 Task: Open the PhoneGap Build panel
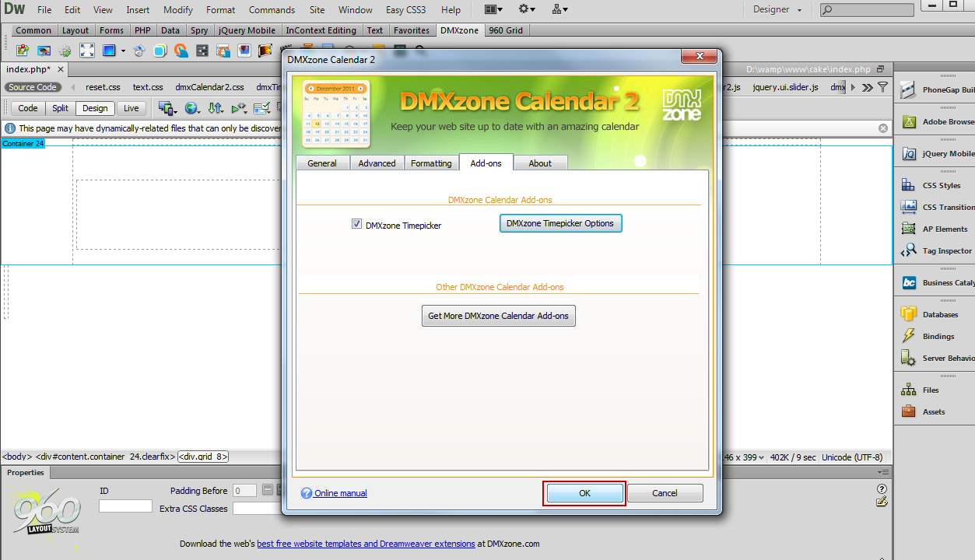pyautogui.click(x=936, y=89)
